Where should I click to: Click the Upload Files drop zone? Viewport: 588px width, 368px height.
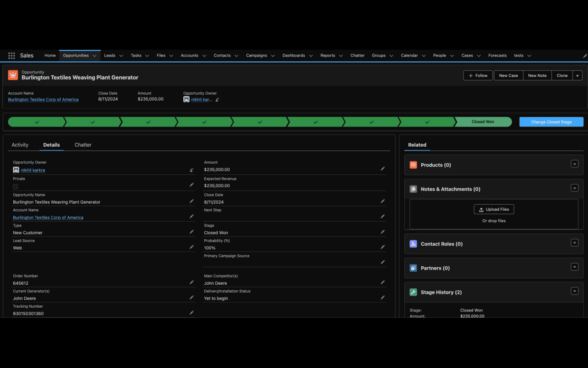click(494, 209)
